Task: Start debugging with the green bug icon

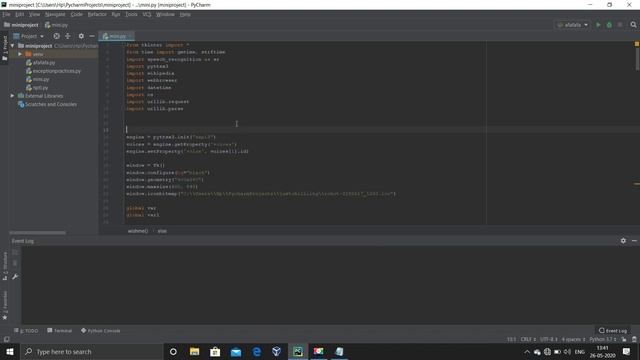Action: [x=609, y=25]
